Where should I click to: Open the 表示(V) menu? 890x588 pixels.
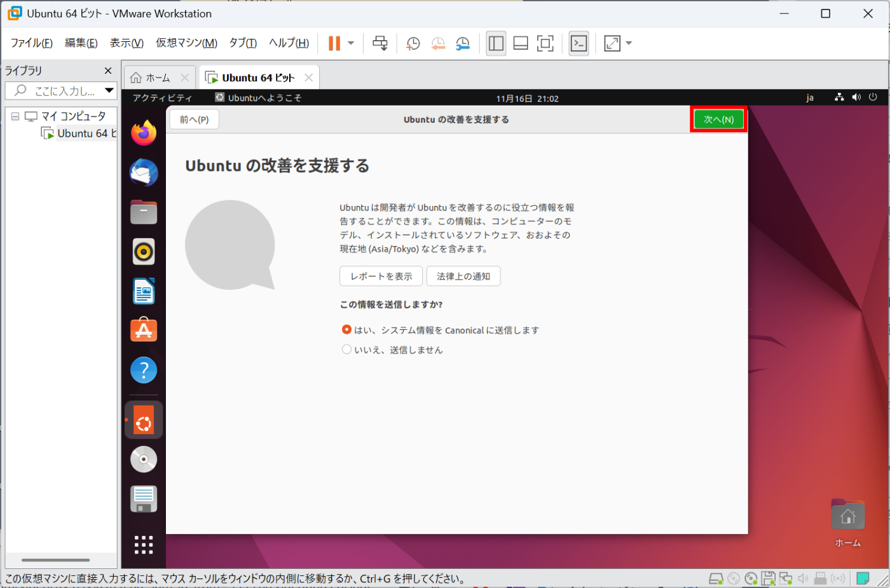coord(127,43)
